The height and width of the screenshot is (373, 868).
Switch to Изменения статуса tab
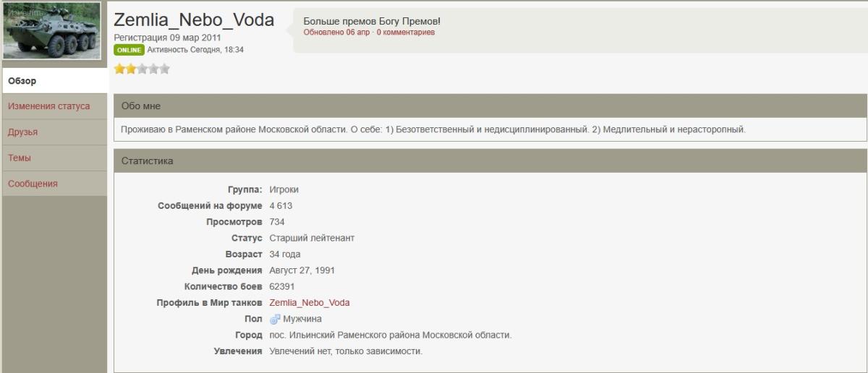49,106
